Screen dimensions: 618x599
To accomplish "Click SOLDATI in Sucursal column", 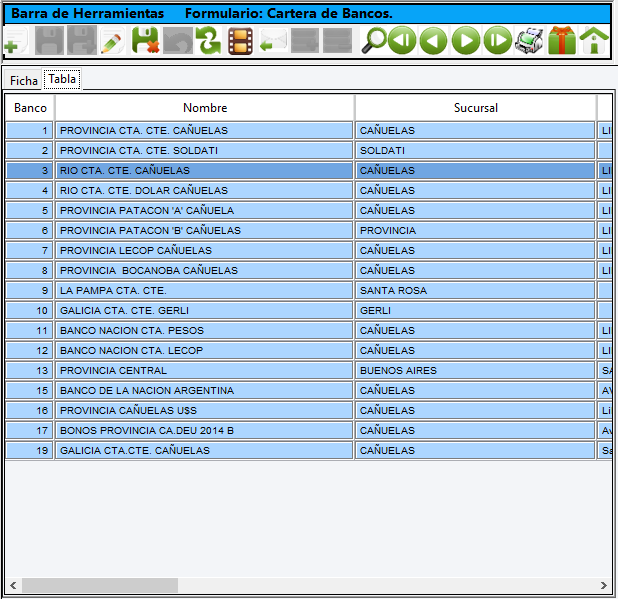I will click(475, 151).
